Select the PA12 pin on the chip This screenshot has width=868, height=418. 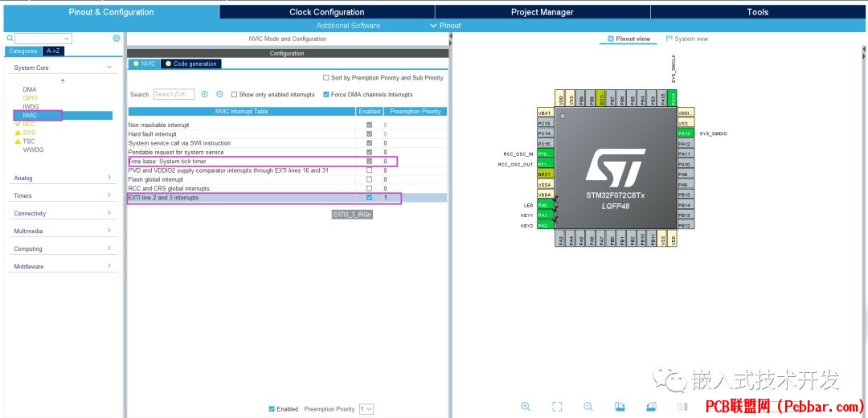[686, 144]
